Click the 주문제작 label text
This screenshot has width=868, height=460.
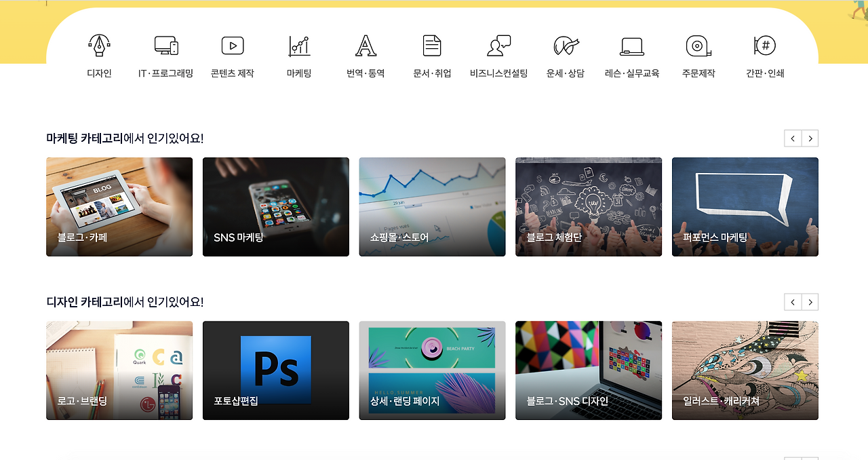click(x=698, y=73)
